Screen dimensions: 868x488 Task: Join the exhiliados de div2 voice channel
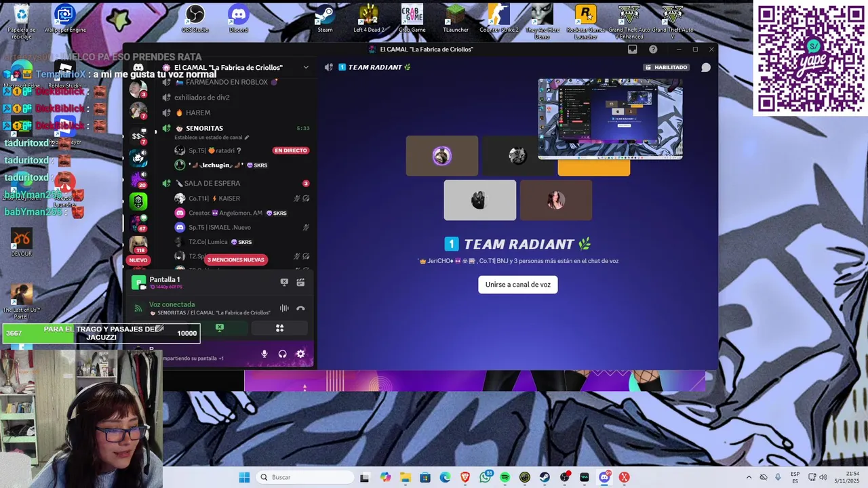201,98
